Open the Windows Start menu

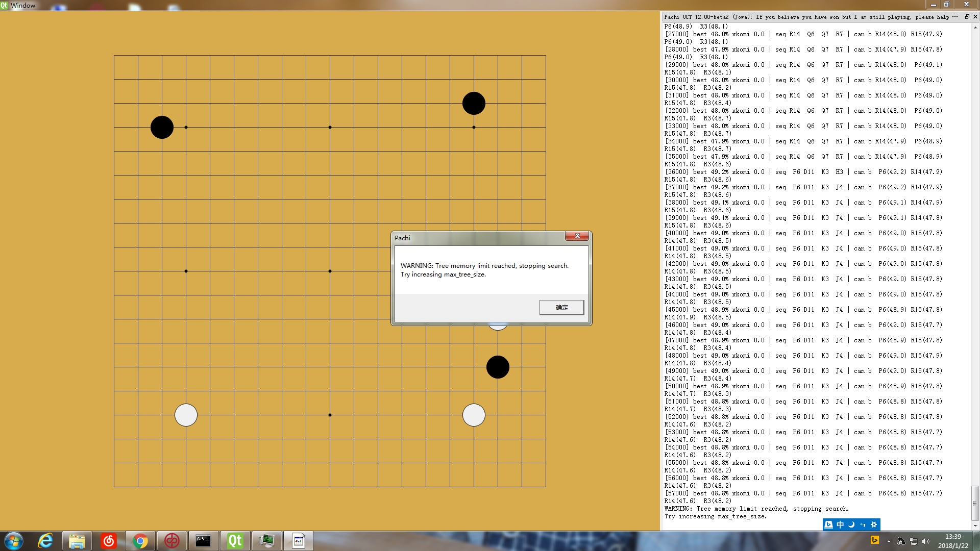pyautogui.click(x=14, y=541)
